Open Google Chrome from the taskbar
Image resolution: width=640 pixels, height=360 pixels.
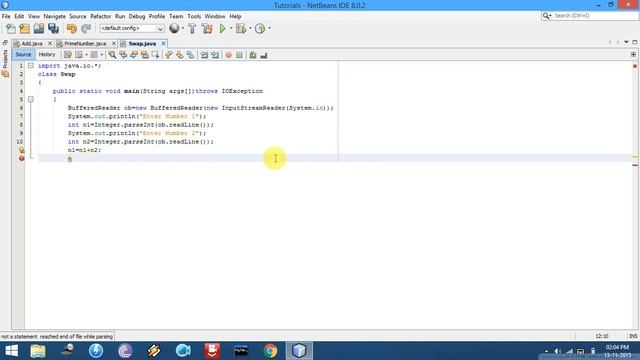tap(270, 351)
